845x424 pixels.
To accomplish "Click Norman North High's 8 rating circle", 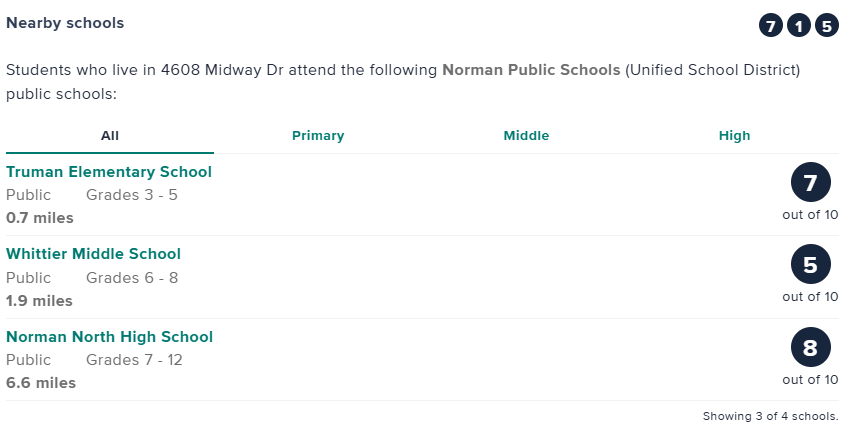I will click(x=810, y=348).
